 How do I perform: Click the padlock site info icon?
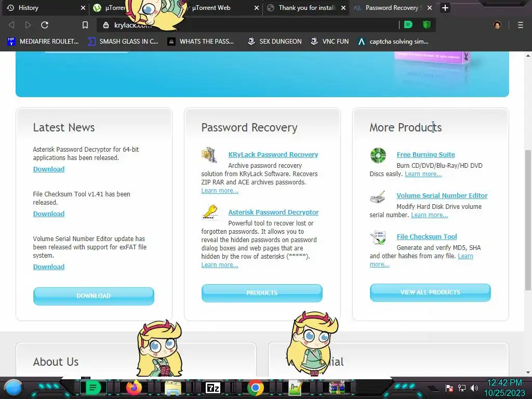pyautogui.click(x=106, y=25)
